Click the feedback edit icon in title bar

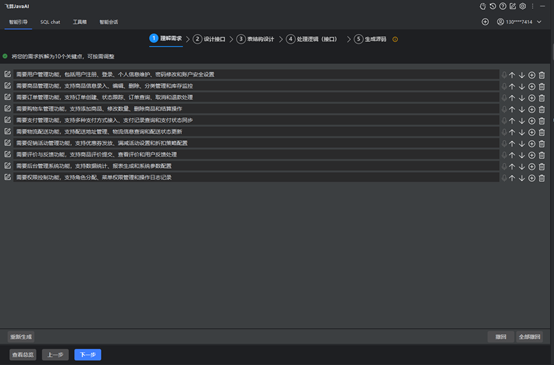coord(512,6)
